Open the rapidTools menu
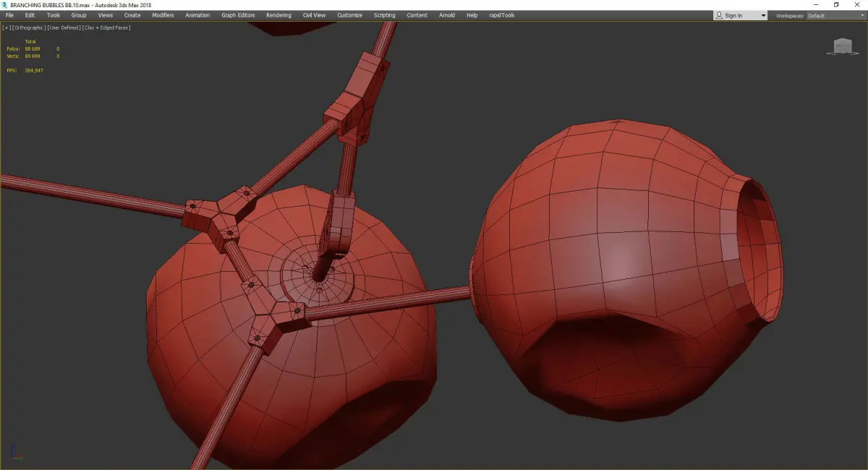868x470 pixels. pyautogui.click(x=502, y=15)
